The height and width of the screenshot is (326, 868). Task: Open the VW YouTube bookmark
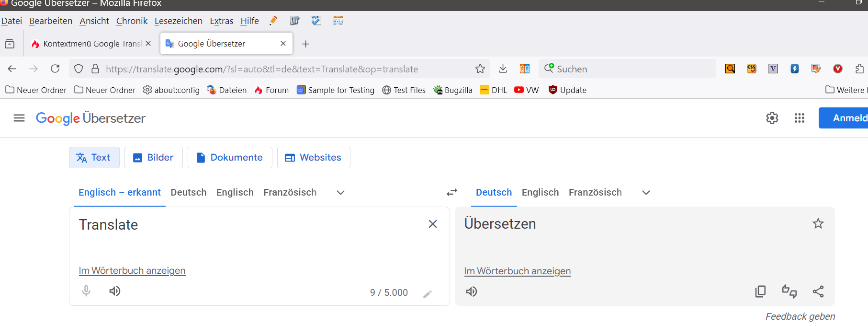(527, 90)
